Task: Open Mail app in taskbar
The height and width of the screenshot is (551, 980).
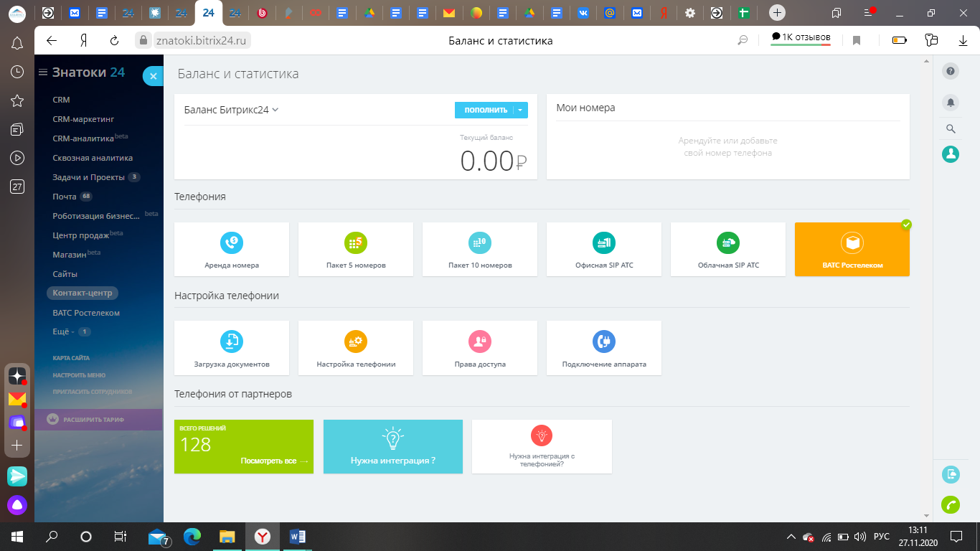Action: (158, 537)
